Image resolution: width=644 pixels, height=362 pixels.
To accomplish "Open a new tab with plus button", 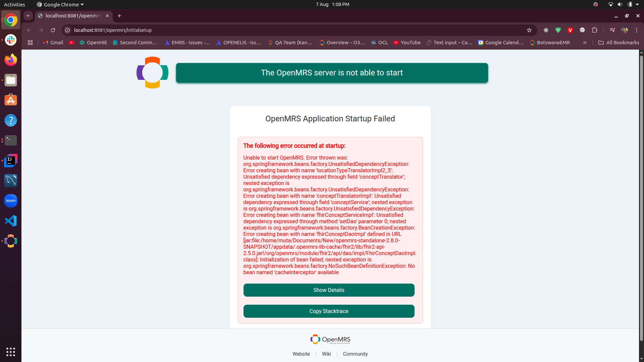I will [119, 16].
